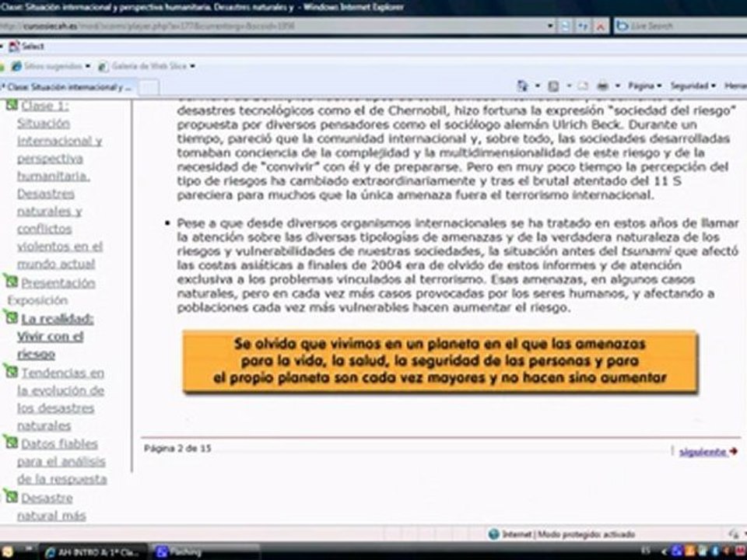Select the Clase: Situación internacional tab
The width and height of the screenshot is (747, 560).
[x=67, y=87]
